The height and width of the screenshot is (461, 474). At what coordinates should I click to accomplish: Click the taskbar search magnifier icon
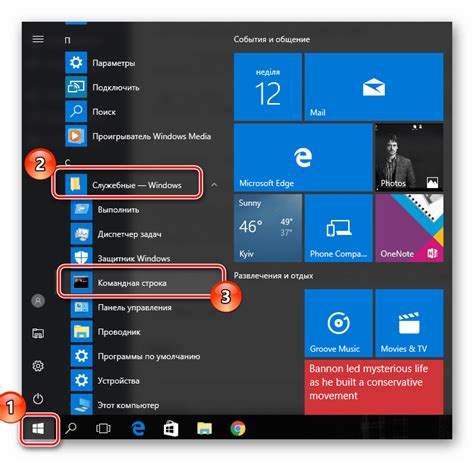tap(71, 428)
